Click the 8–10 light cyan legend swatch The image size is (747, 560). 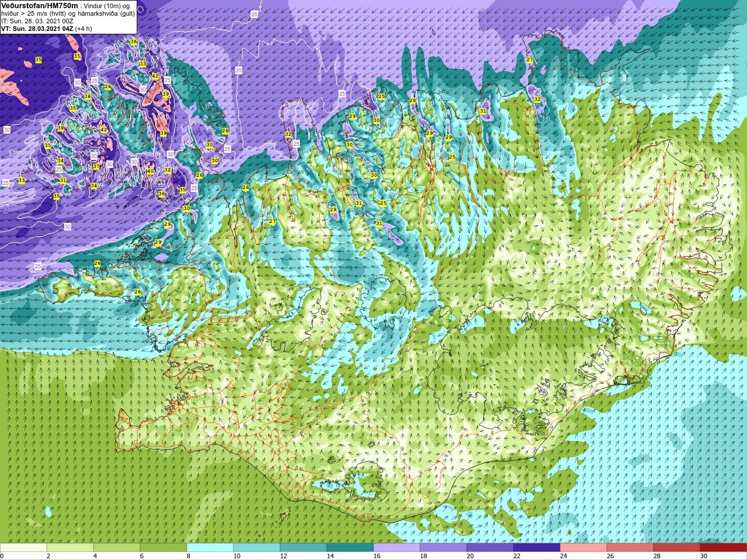(210, 548)
